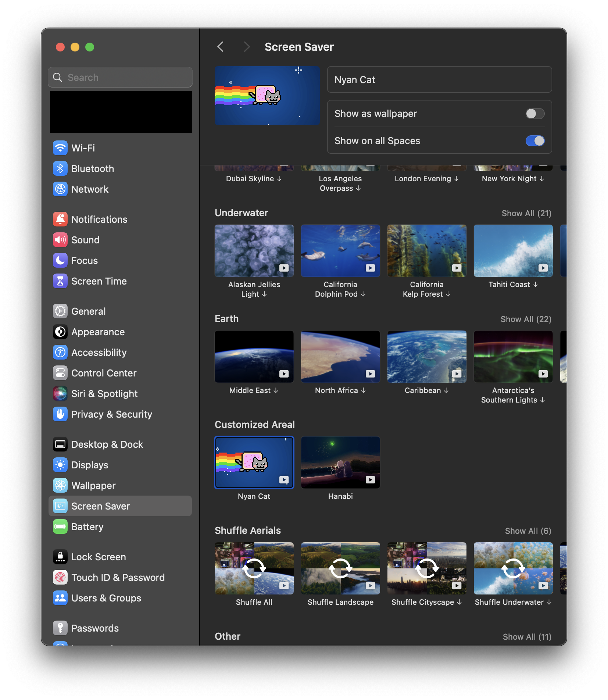Go back with the left chevron

tap(221, 47)
